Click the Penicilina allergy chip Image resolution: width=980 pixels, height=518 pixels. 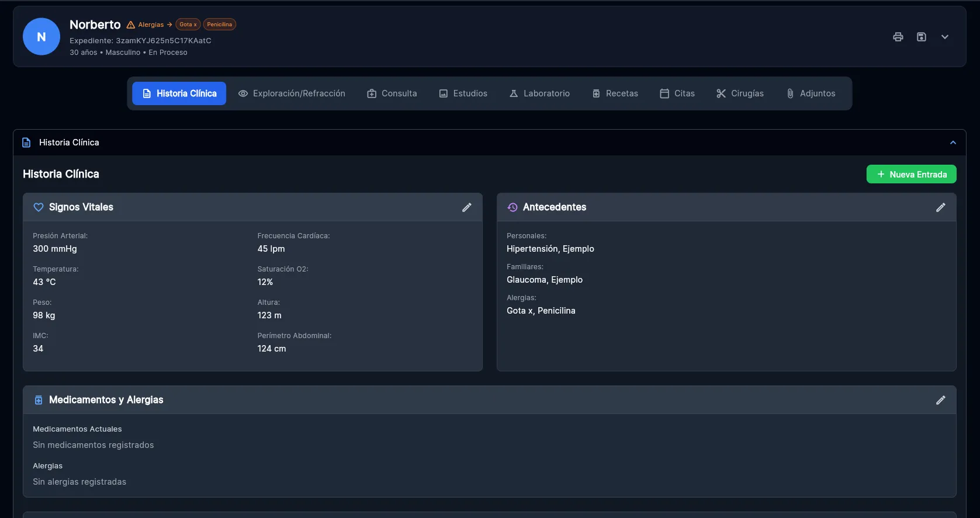pos(220,25)
